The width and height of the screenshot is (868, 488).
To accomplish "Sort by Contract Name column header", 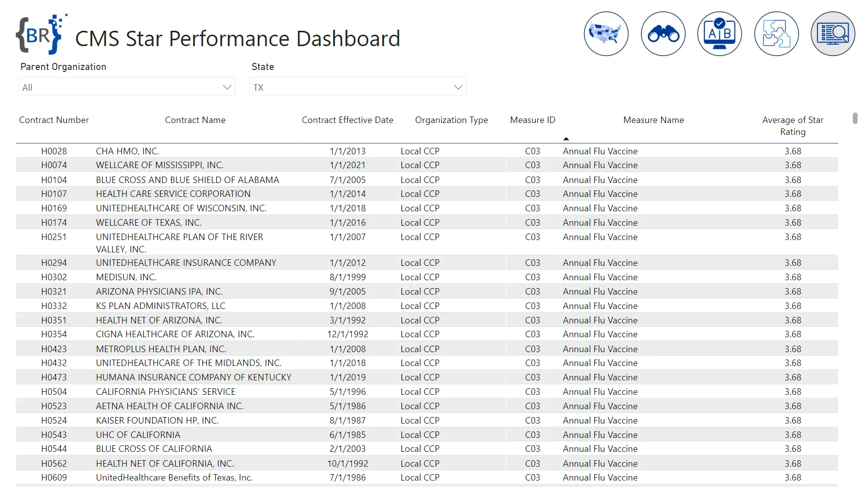I will [x=195, y=120].
